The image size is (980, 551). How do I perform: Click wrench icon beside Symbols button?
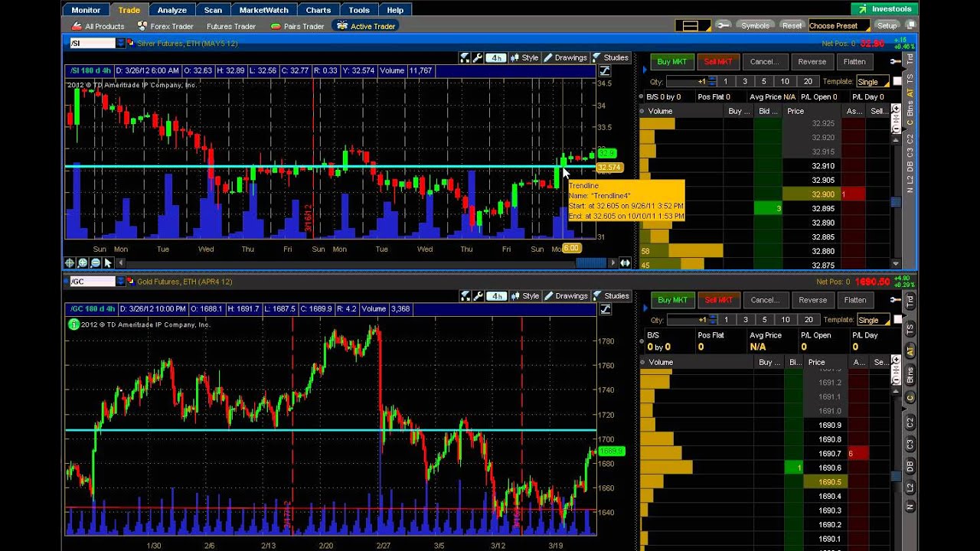[x=724, y=25]
